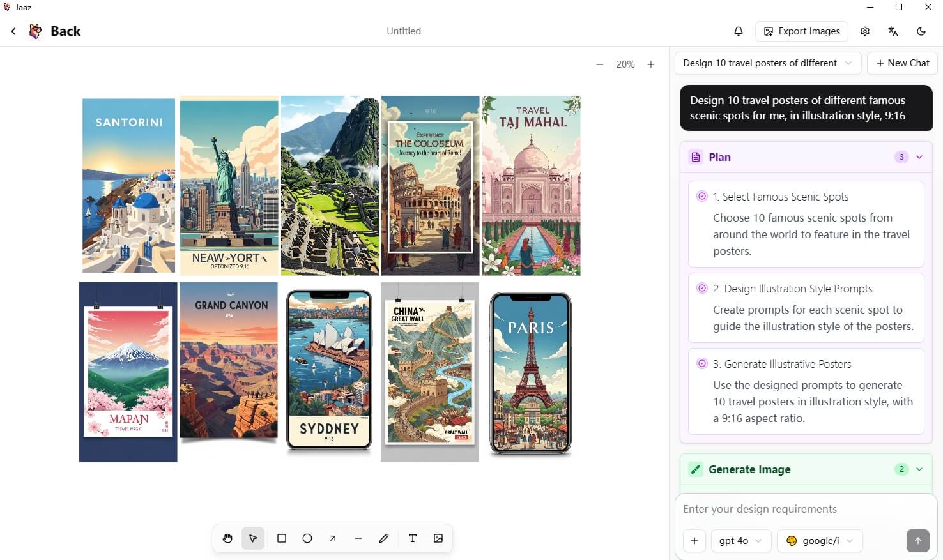Open the google image model dropdown

[x=820, y=541]
